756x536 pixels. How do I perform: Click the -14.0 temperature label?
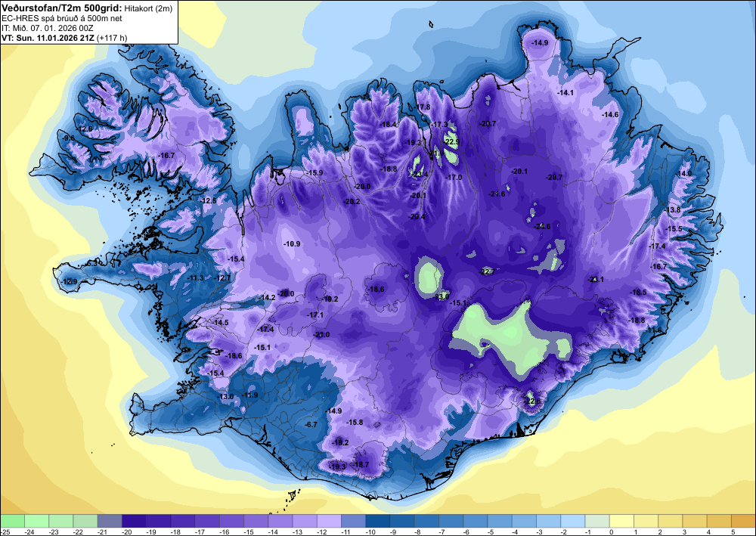click(x=683, y=174)
